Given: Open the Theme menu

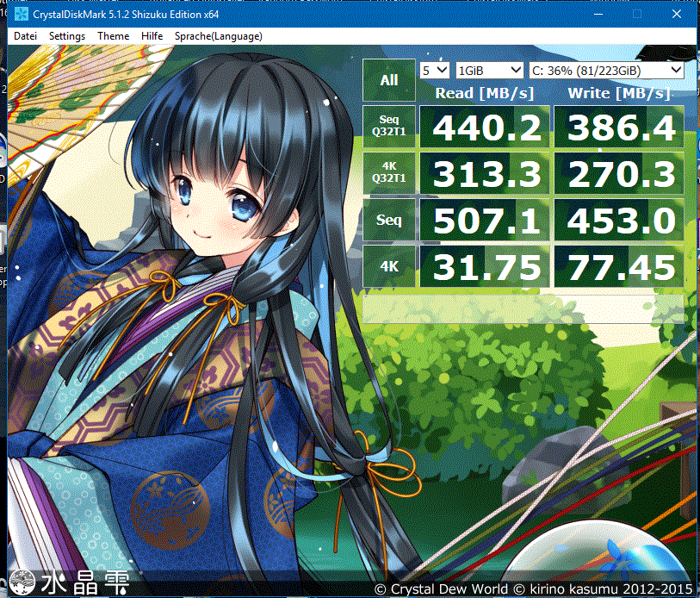Looking at the screenshot, I should pyautogui.click(x=114, y=36).
